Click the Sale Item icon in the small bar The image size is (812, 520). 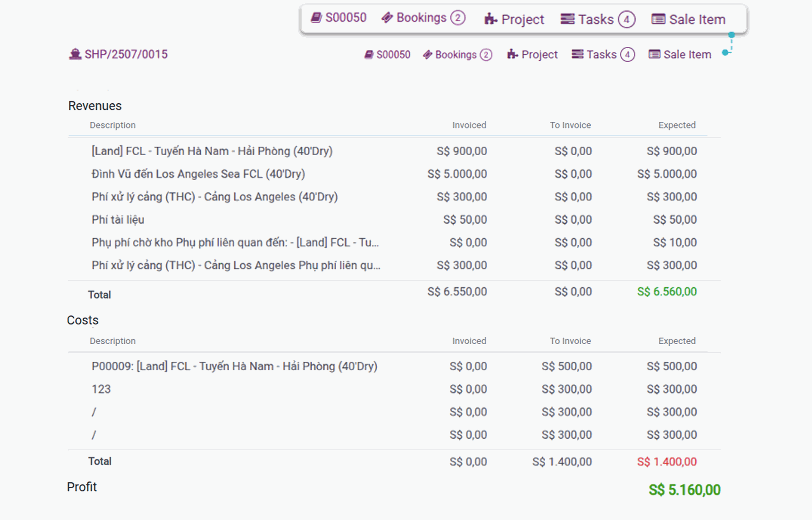(654, 54)
